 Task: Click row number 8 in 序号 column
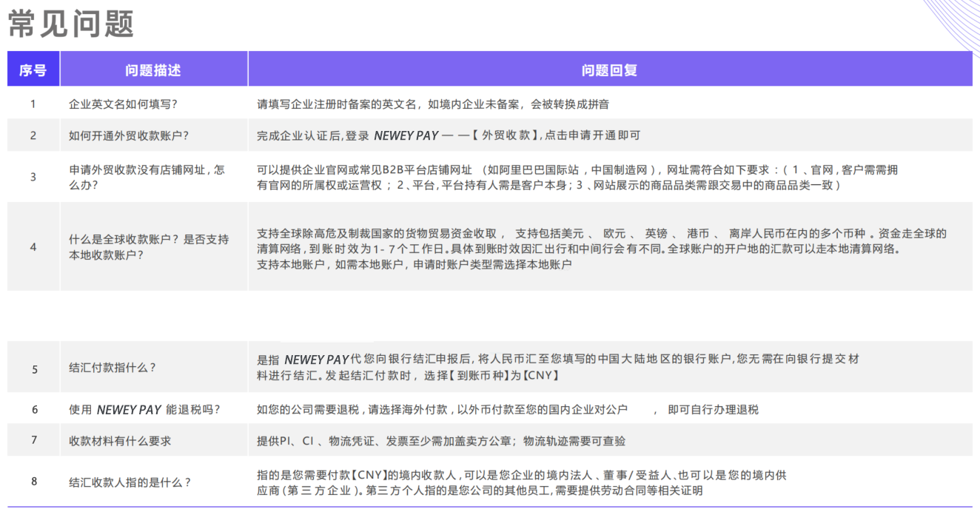(x=34, y=482)
